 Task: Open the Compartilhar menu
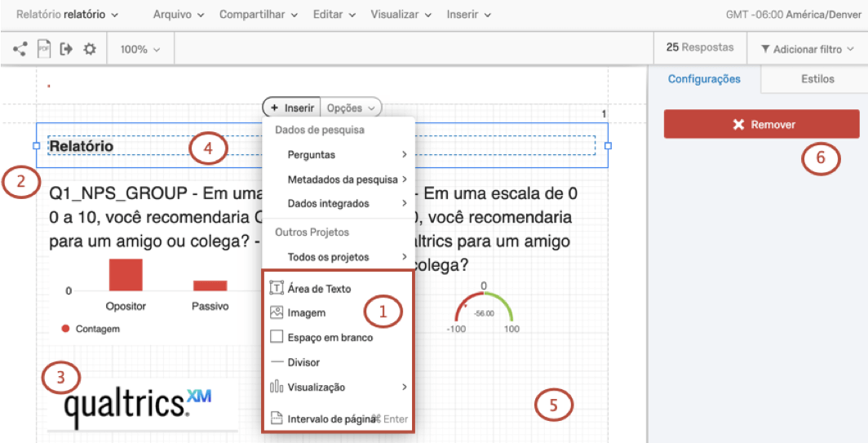pyautogui.click(x=259, y=15)
